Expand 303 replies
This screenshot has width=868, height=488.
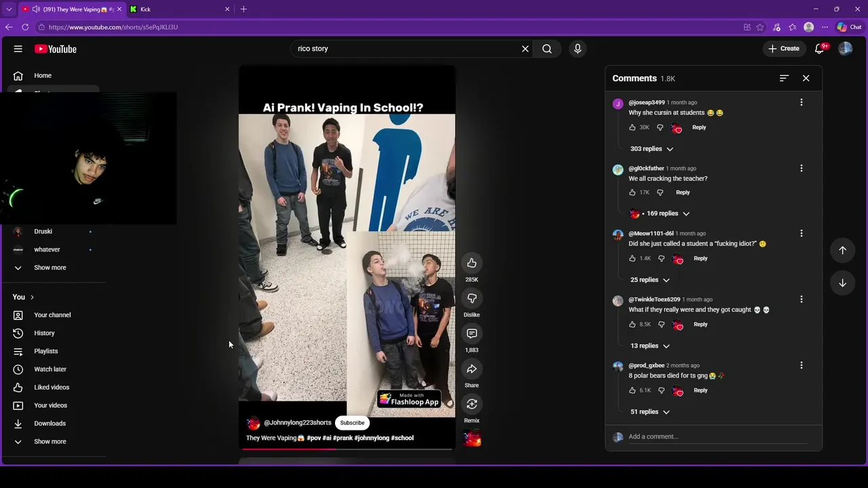[x=651, y=149]
